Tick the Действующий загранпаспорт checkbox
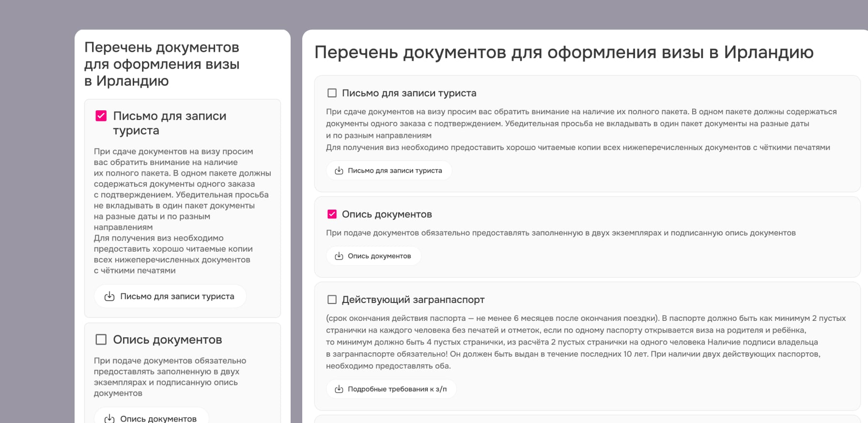 click(332, 300)
